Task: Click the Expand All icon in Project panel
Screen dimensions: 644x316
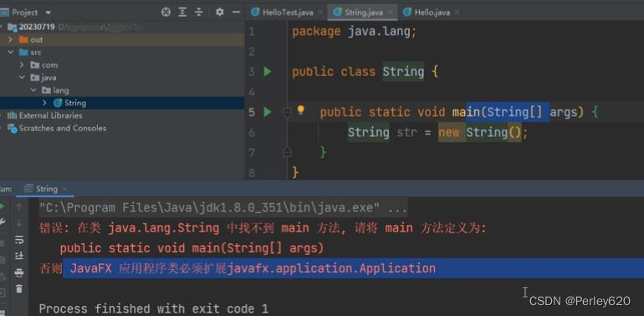Action: 182,13
